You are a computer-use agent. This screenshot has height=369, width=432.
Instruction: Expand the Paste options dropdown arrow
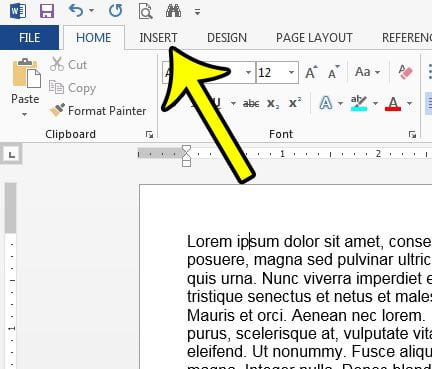click(24, 114)
